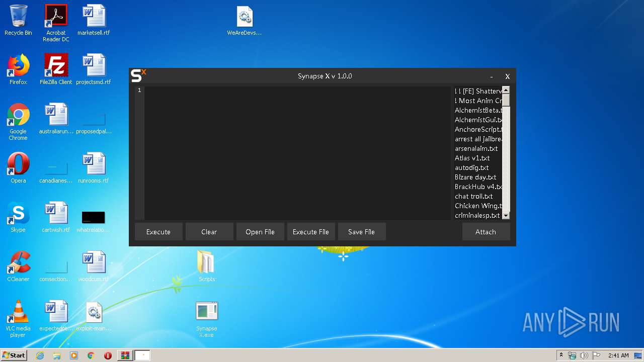Click the Synapse X logo icon
The width and height of the screenshot is (644, 362).
pos(138,76)
